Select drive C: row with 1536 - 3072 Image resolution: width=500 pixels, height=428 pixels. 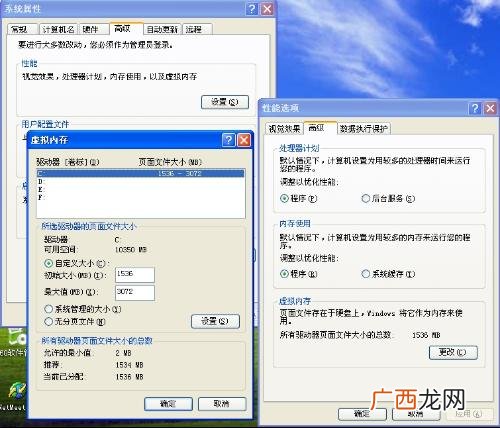pos(140,173)
